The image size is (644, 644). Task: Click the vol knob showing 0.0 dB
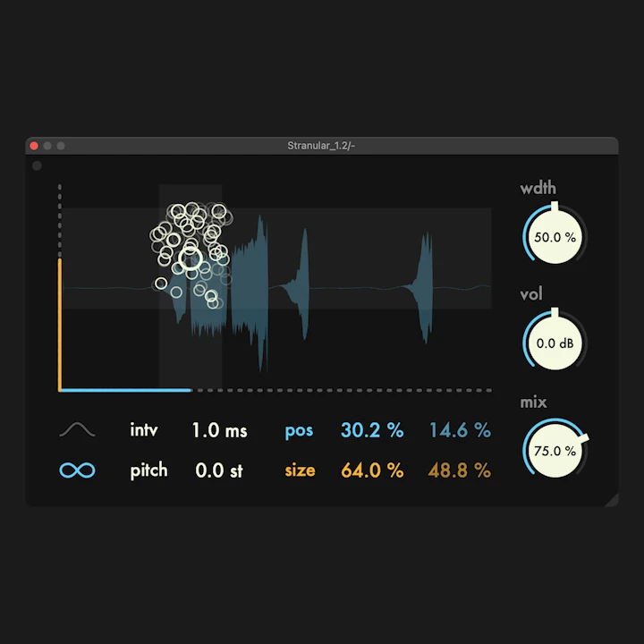pos(555,343)
